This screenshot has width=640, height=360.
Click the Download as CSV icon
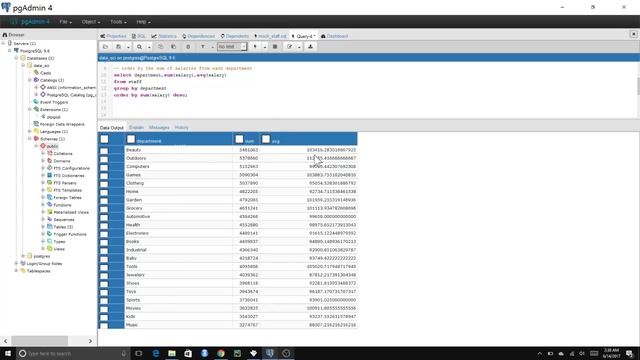click(x=310, y=47)
